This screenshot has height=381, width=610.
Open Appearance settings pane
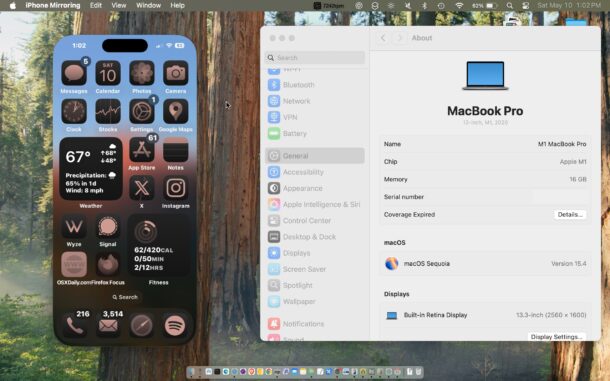(315, 188)
